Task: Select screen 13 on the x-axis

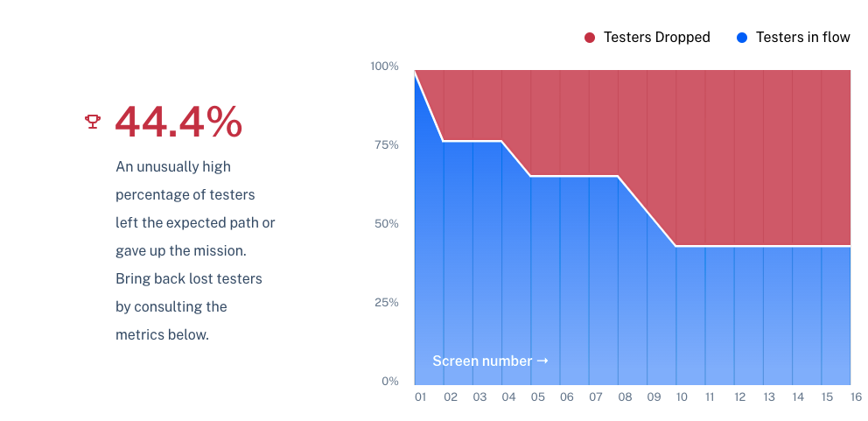Action: click(769, 397)
